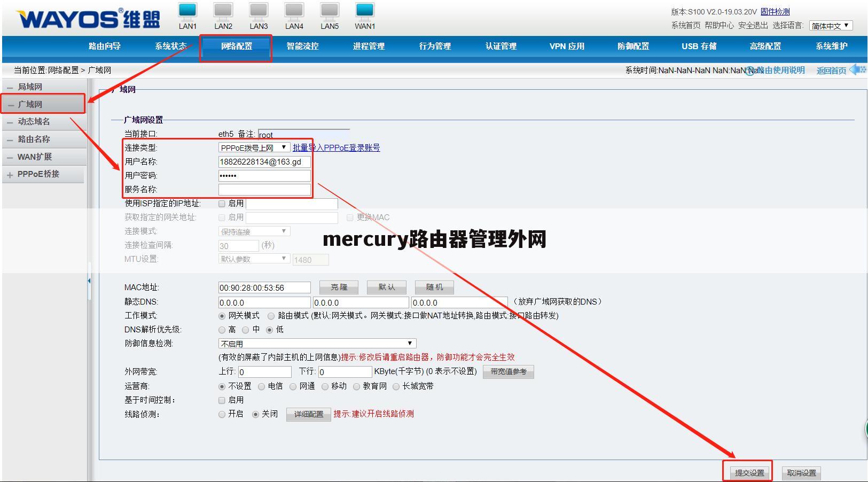Set DNS解析优先级 to 中
The width and height of the screenshot is (868, 482).
click(246, 330)
